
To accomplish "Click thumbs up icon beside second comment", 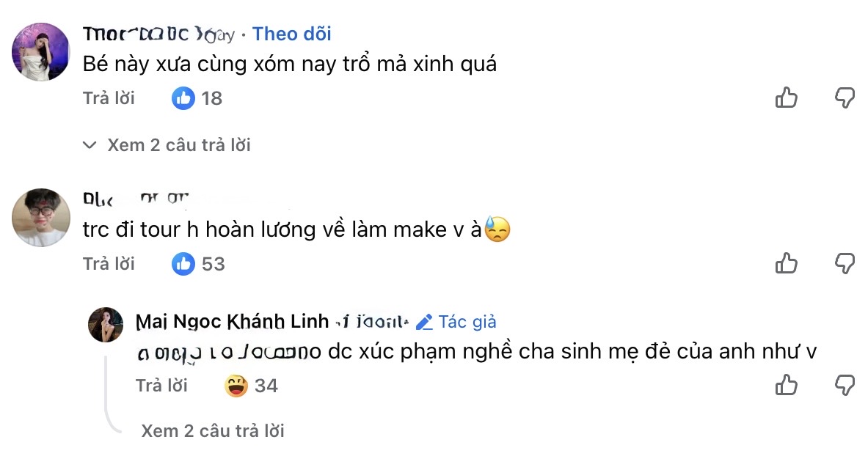I will pyautogui.click(x=786, y=263).
